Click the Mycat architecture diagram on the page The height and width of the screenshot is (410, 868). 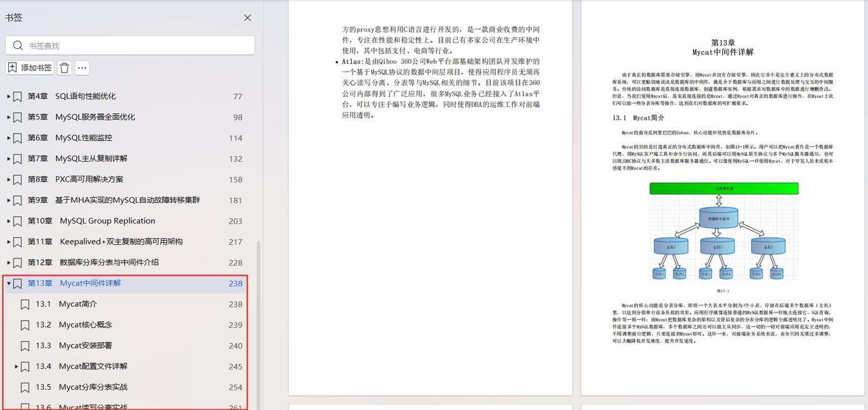point(724,232)
